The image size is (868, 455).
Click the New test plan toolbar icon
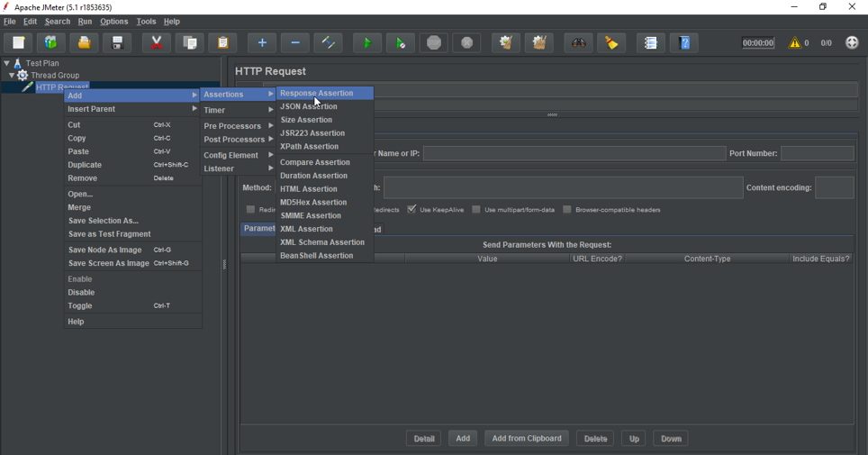pos(18,42)
